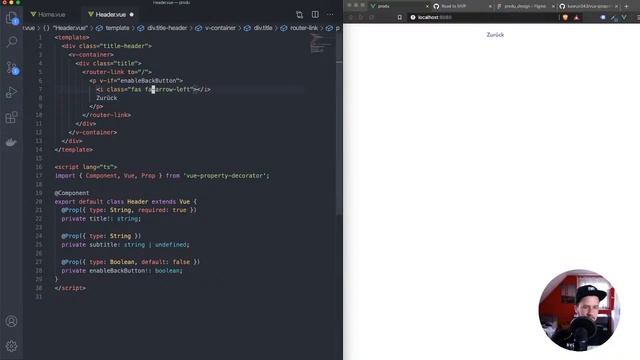Click the webcam overlay of the presenter
This screenshot has height=360, width=640.
(579, 310)
